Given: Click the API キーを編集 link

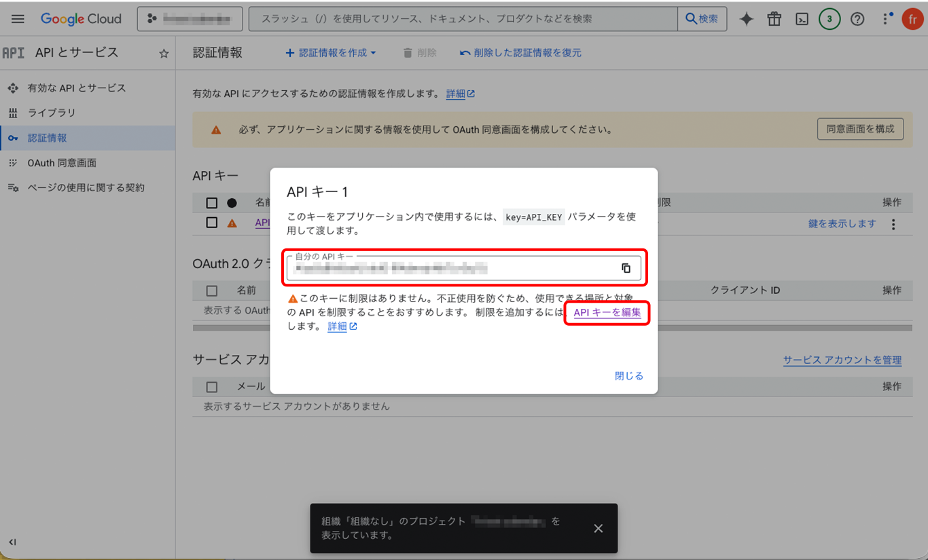Looking at the screenshot, I should (607, 313).
